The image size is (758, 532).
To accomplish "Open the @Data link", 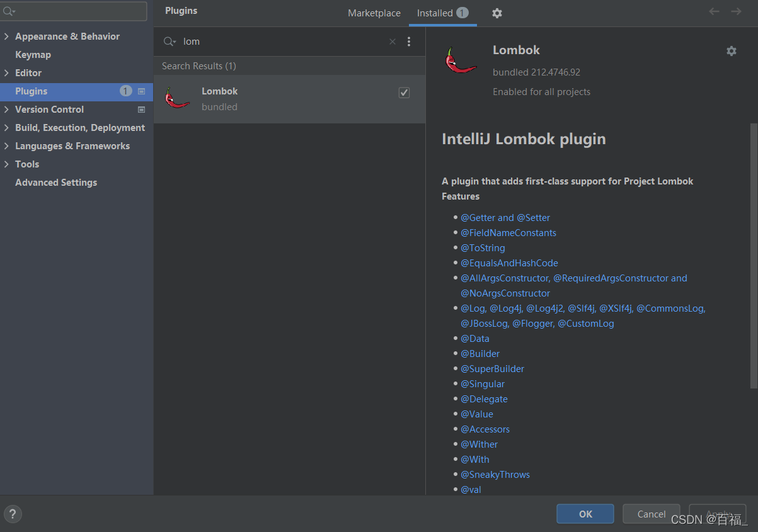I will [x=475, y=339].
